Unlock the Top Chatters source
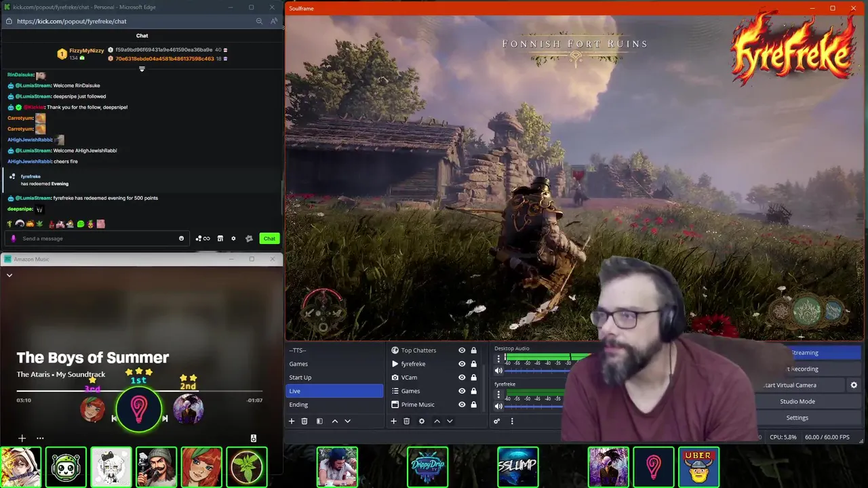 tap(473, 350)
